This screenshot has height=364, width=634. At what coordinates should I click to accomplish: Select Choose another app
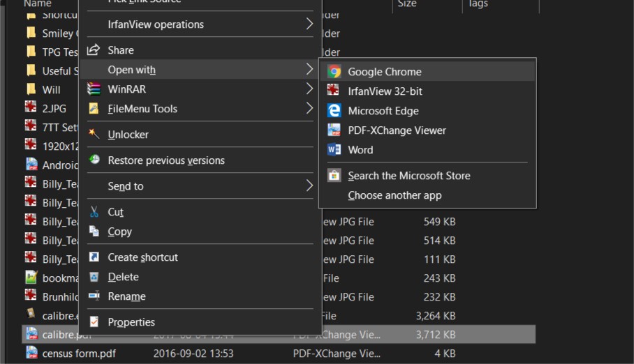click(395, 195)
